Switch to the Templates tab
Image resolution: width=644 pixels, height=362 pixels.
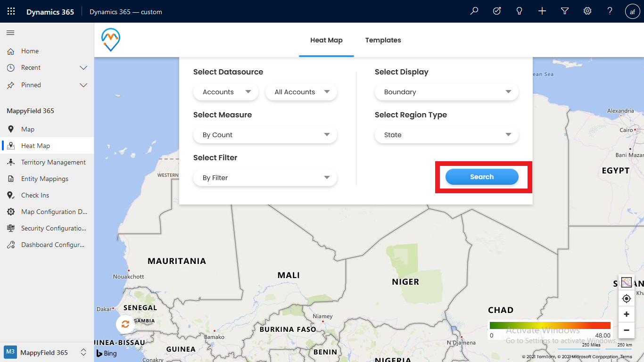[x=383, y=41]
